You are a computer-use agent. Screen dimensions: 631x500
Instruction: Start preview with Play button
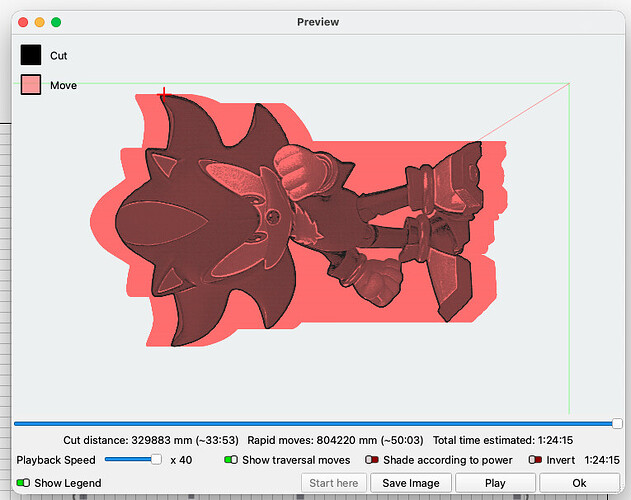point(495,483)
